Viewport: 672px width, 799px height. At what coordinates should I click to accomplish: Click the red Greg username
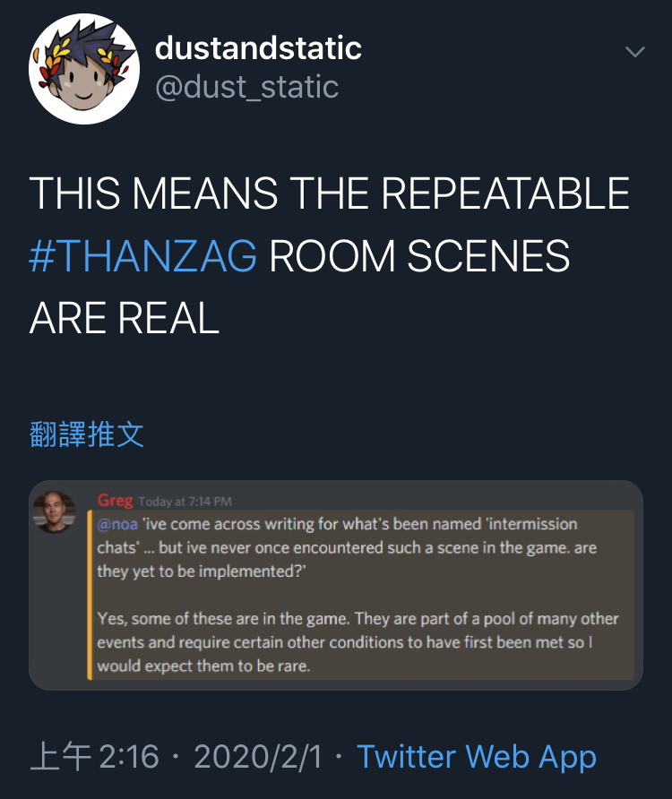pos(116,501)
